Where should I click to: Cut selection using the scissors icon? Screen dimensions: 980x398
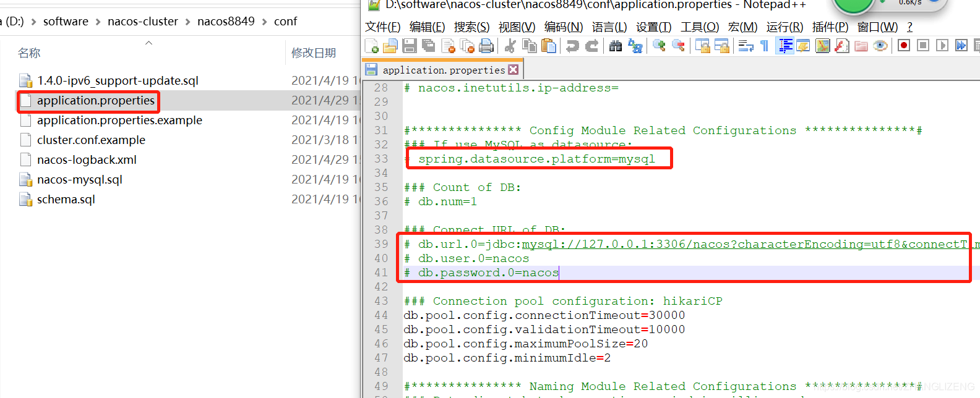click(x=510, y=46)
